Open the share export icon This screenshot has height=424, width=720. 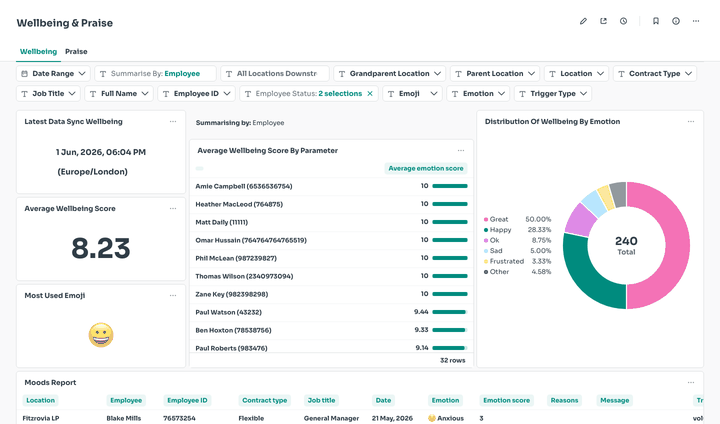pyautogui.click(x=603, y=21)
